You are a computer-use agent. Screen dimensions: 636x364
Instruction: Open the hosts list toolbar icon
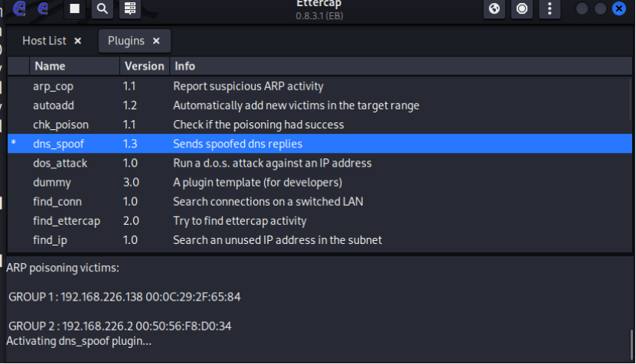click(x=130, y=8)
